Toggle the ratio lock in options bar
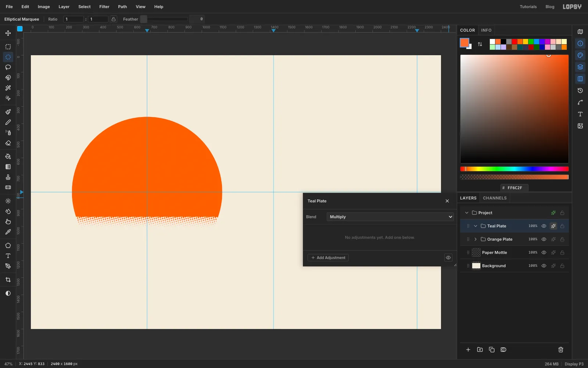 pyautogui.click(x=114, y=19)
